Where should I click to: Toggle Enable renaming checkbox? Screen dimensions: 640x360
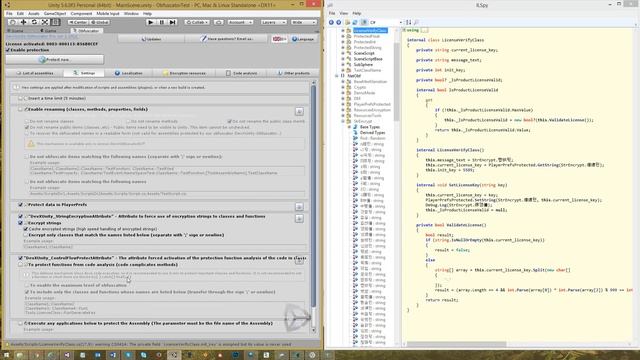point(20,109)
